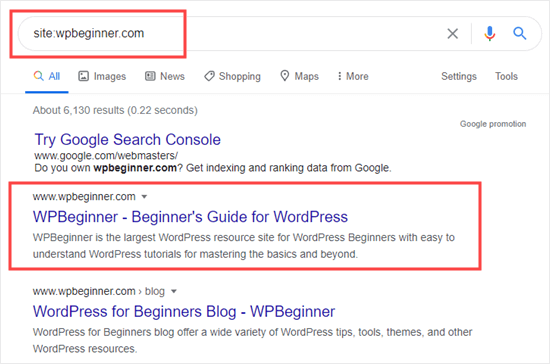Click the blue magnifier search button
Image resolution: width=550 pixels, height=364 pixels.
tap(519, 33)
